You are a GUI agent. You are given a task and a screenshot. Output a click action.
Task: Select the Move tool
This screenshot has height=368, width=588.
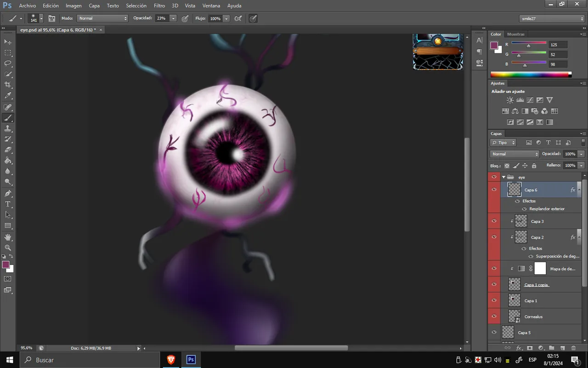click(x=8, y=42)
